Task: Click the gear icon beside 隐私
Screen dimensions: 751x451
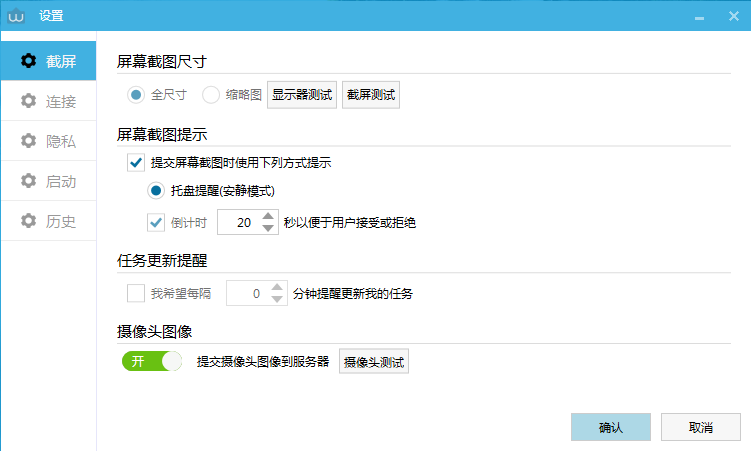Action: [29, 141]
